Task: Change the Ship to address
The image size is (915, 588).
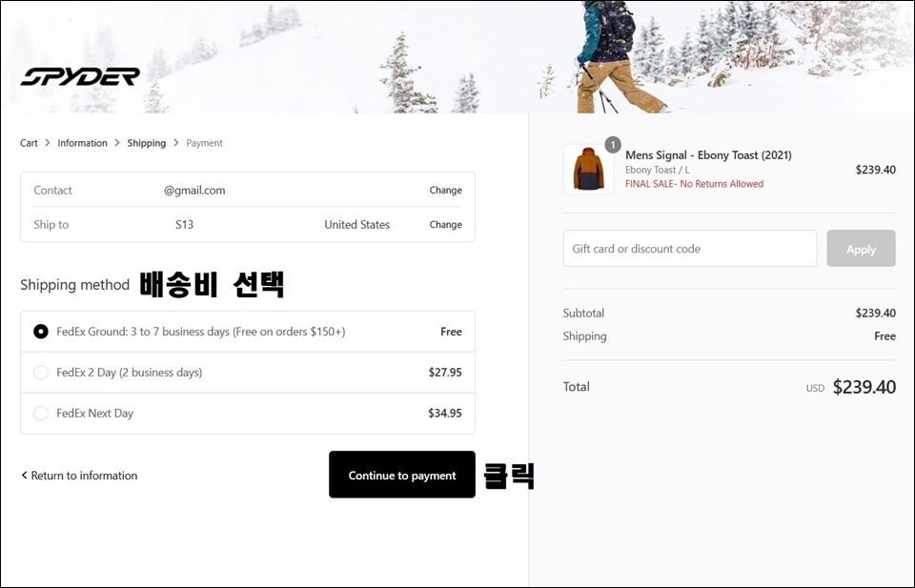Action: (445, 225)
